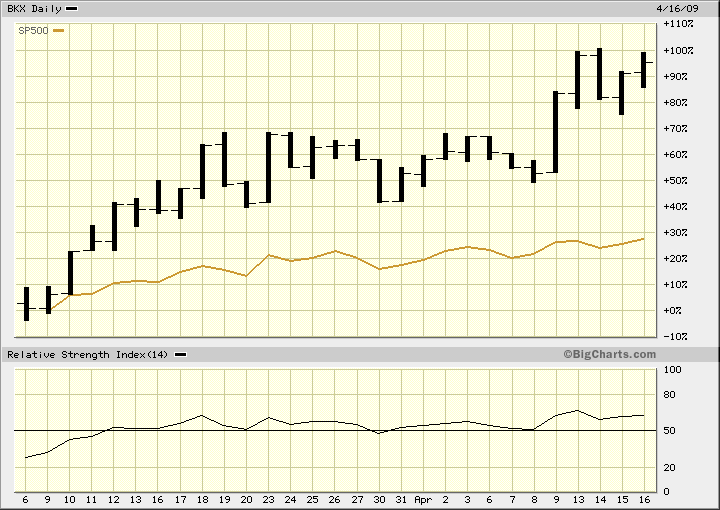The image size is (720, 510).
Task: Click the +60% price axis label
Action: tap(675, 154)
